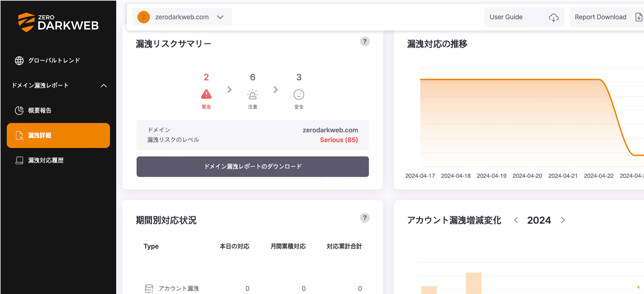The image size is (644, 294).
Task: Click the pie chart icon for 概要報告
Action: tap(19, 110)
